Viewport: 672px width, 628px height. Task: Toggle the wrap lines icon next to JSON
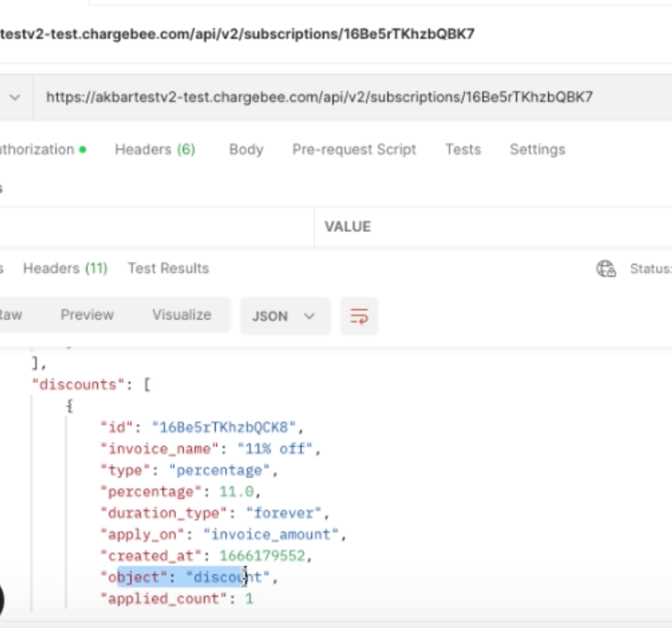359,316
